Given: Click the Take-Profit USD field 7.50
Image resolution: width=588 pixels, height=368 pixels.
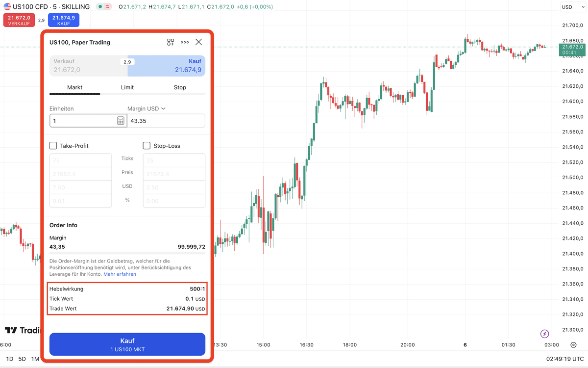Looking at the screenshot, I should pyautogui.click(x=81, y=187).
